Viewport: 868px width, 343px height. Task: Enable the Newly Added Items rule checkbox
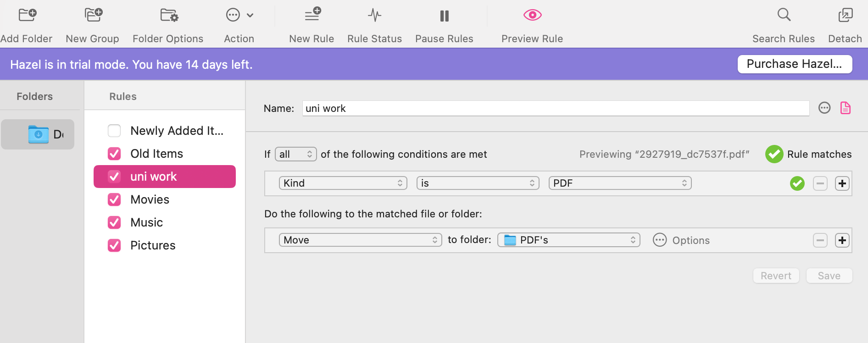click(114, 131)
